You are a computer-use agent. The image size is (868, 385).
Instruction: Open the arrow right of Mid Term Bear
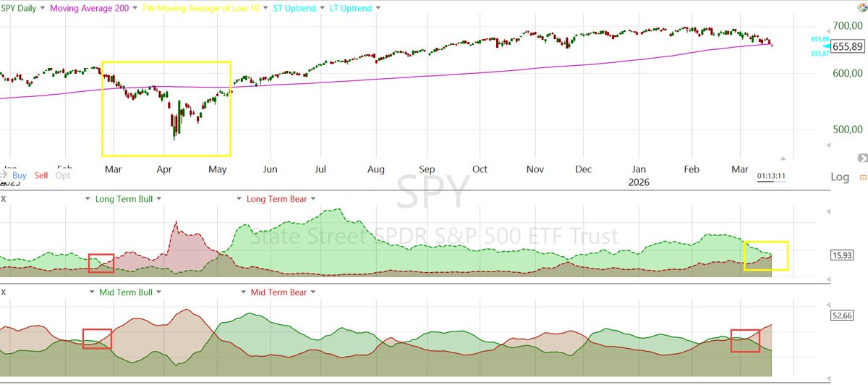pyautogui.click(x=312, y=292)
